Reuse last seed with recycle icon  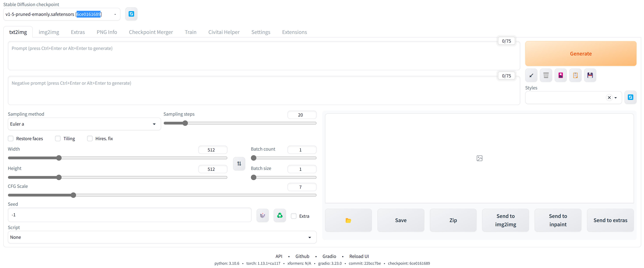click(x=280, y=215)
